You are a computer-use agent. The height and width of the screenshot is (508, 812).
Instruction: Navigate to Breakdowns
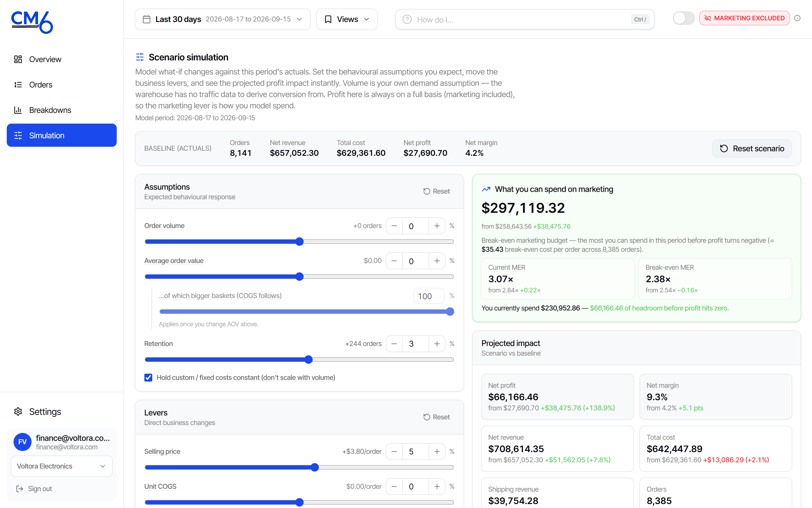(x=62, y=110)
